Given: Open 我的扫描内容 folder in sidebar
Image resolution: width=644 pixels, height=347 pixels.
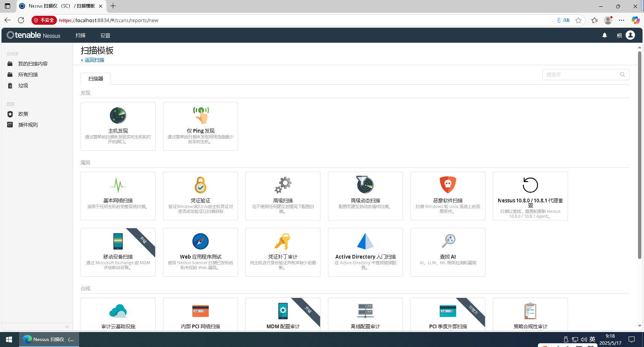Looking at the screenshot, I should (33, 64).
